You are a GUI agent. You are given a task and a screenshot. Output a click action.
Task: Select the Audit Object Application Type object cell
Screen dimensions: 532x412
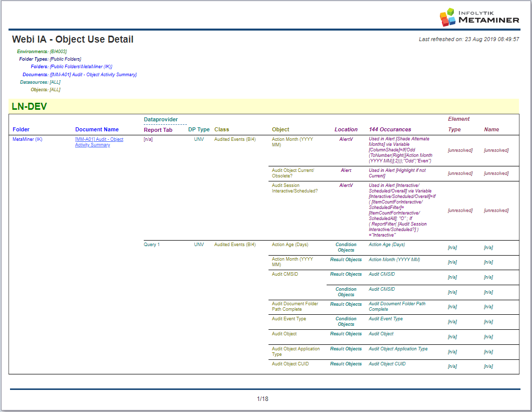point(296,351)
